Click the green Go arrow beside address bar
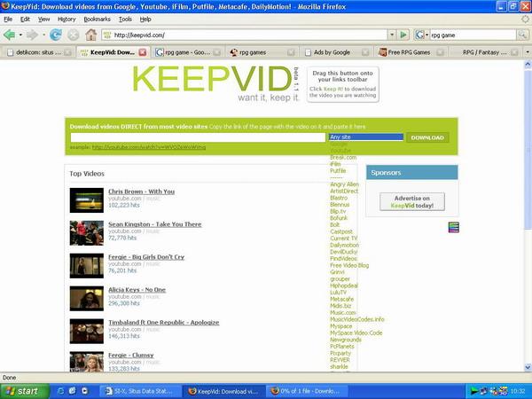 tap(403, 35)
